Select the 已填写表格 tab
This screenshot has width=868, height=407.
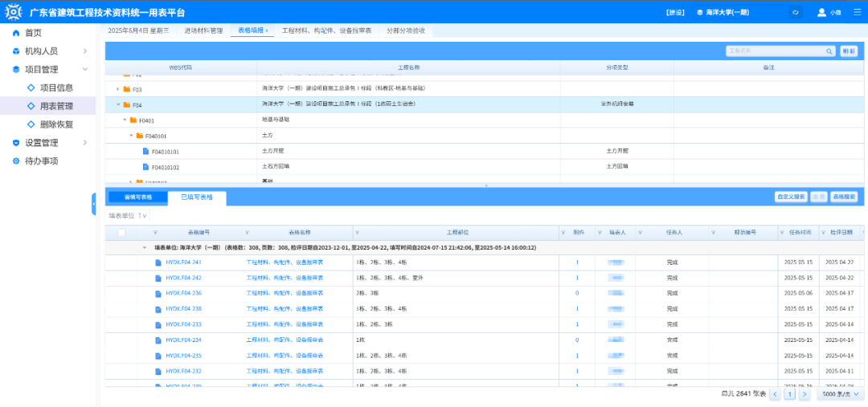point(197,197)
